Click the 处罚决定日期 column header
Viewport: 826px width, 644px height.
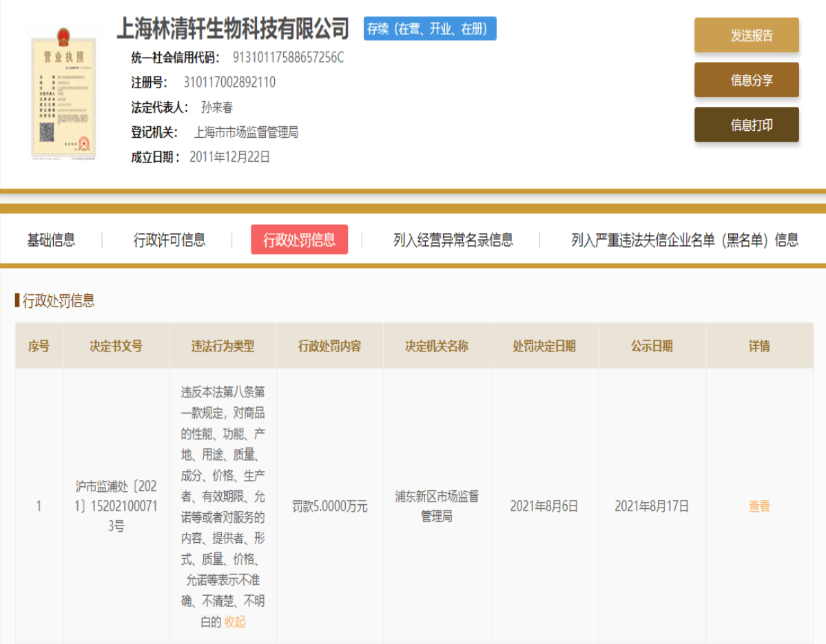click(544, 346)
